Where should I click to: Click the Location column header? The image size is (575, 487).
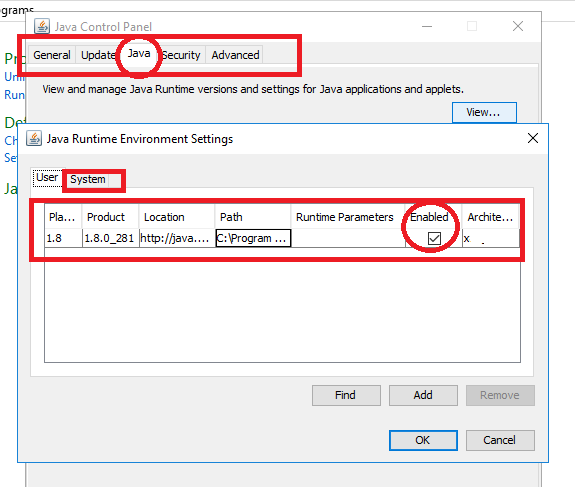(177, 217)
